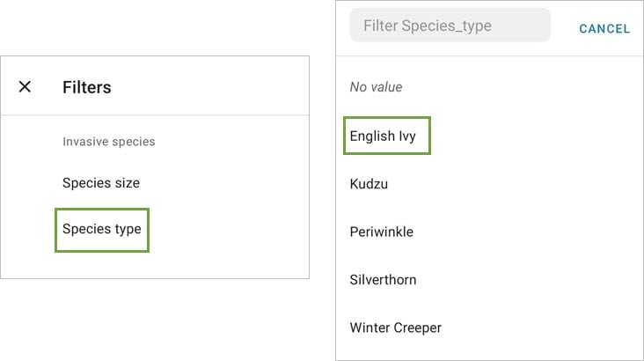Select the No value option
This screenshot has height=361, width=644.
[x=376, y=87]
